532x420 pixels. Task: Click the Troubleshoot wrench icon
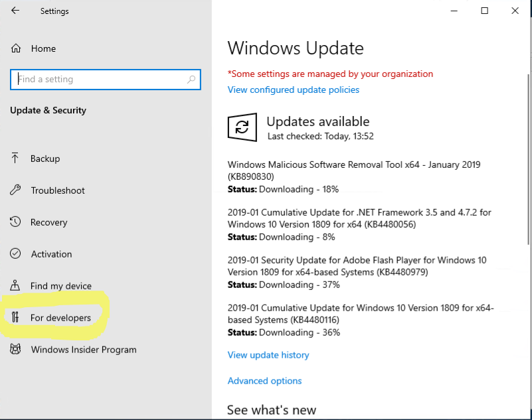click(15, 190)
